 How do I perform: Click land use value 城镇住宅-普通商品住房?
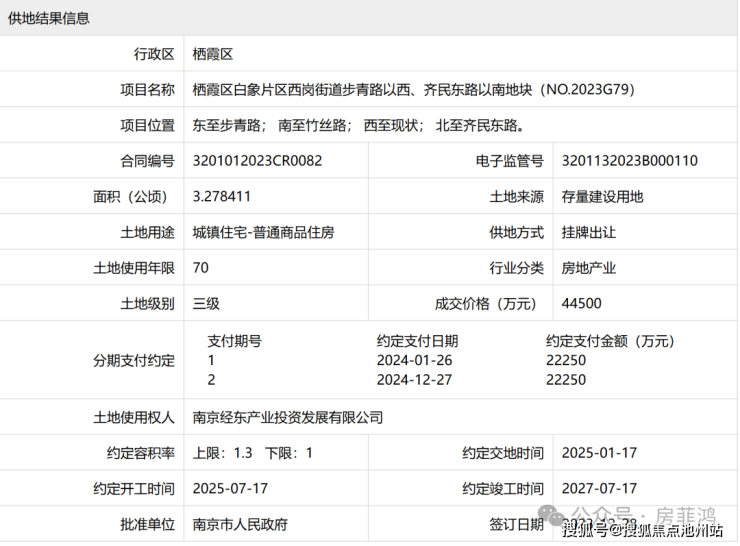click(x=263, y=232)
